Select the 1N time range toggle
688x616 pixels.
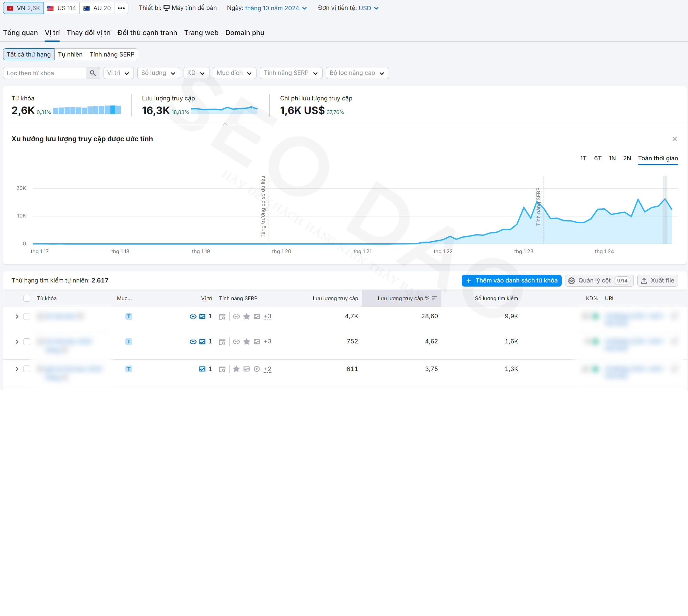pyautogui.click(x=612, y=158)
